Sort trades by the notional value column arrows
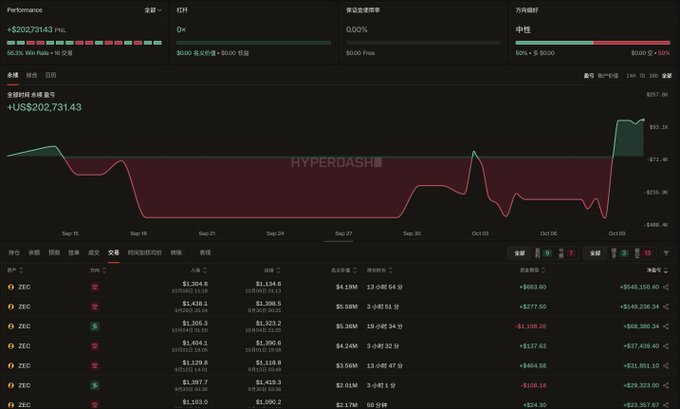 [354, 270]
